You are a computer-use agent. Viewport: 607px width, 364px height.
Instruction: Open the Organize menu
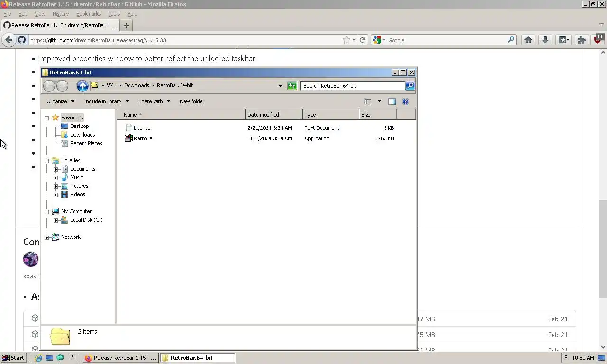60,101
